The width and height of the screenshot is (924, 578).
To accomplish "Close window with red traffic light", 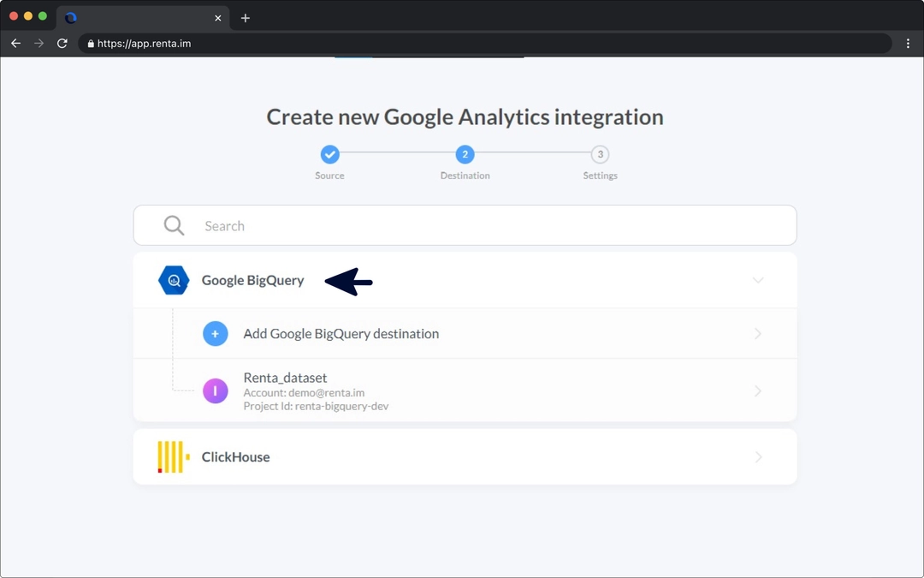I will coord(14,16).
